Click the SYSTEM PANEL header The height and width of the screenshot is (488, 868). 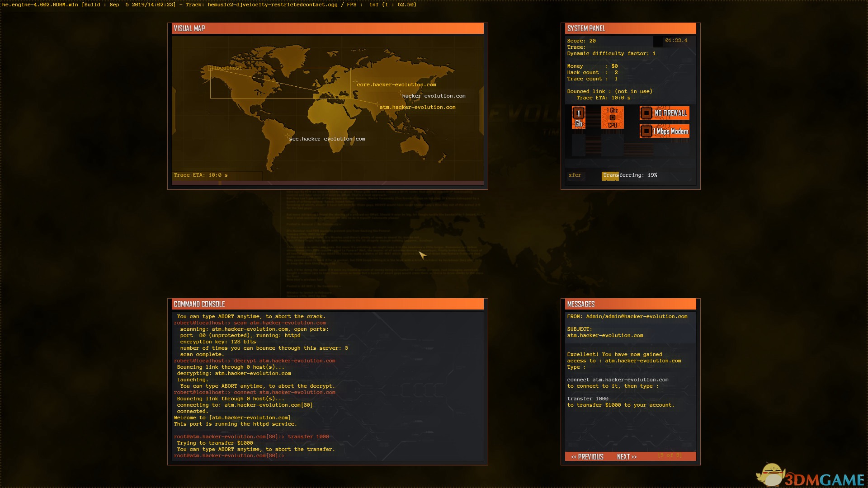pos(630,28)
